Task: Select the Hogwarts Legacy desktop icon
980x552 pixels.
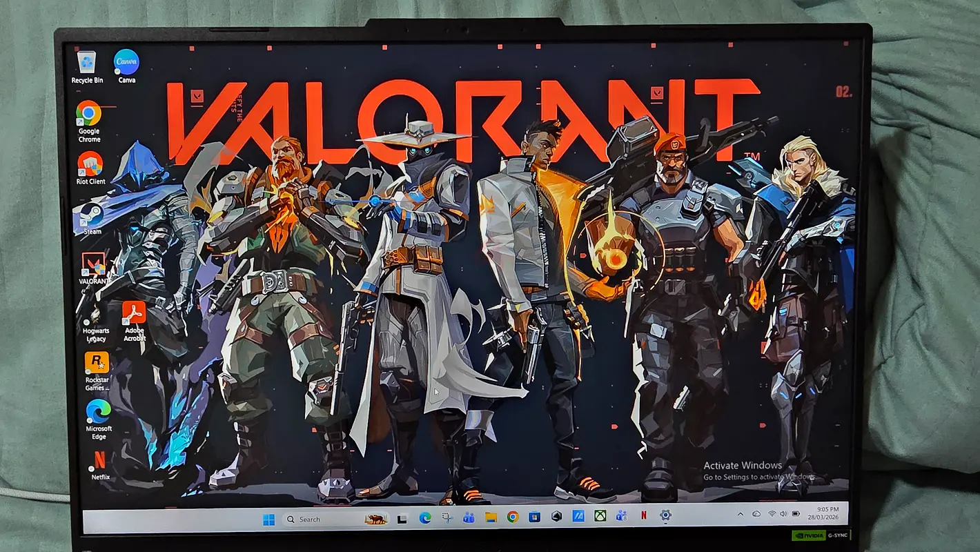Action: pyautogui.click(x=95, y=318)
